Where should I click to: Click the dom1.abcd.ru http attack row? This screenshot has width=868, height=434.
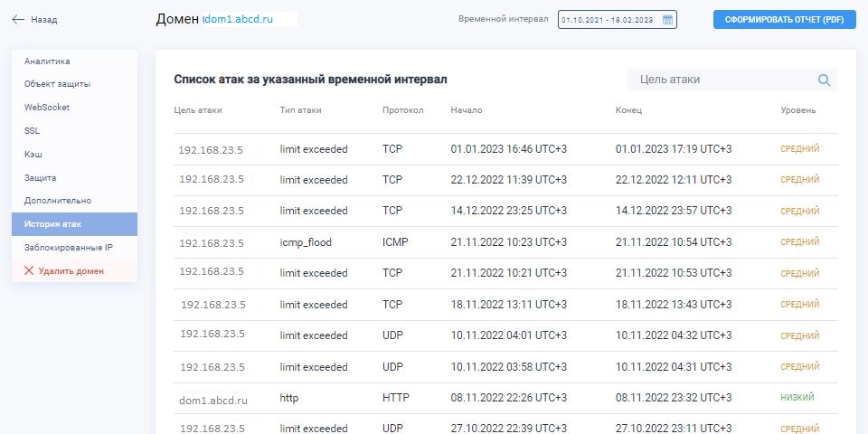506,398
